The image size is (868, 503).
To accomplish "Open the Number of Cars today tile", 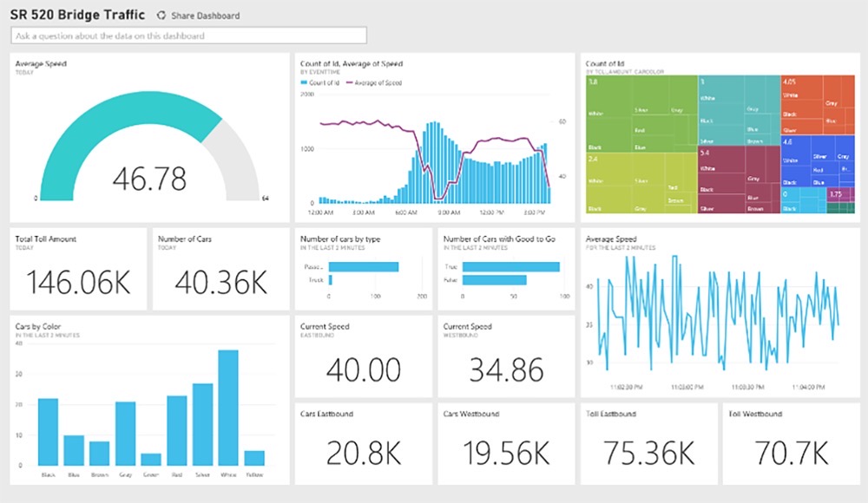I will (x=220, y=269).
